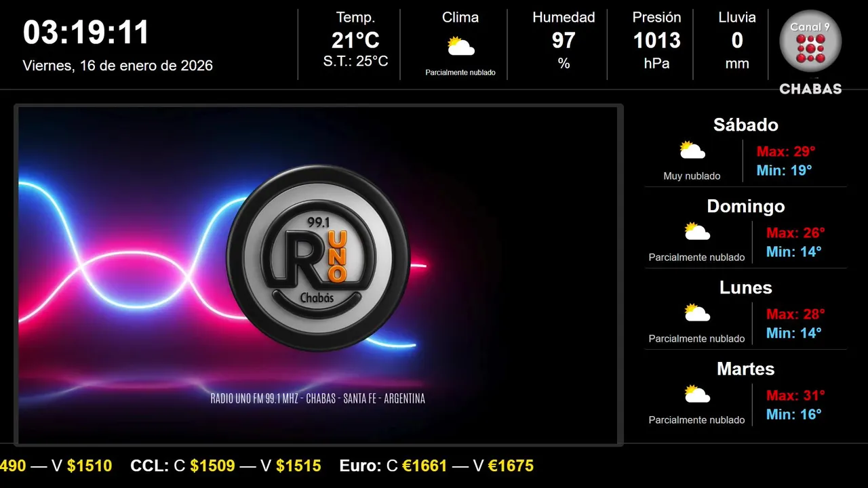The width and height of the screenshot is (868, 488).
Task: Click the Sábado forecast heading
Action: tap(746, 125)
